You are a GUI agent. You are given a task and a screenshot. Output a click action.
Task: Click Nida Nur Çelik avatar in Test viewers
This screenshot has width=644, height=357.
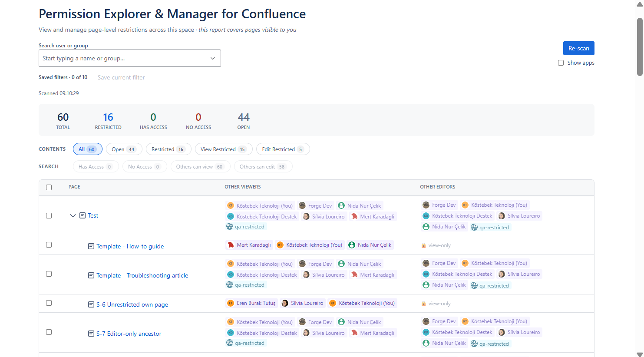tap(341, 205)
